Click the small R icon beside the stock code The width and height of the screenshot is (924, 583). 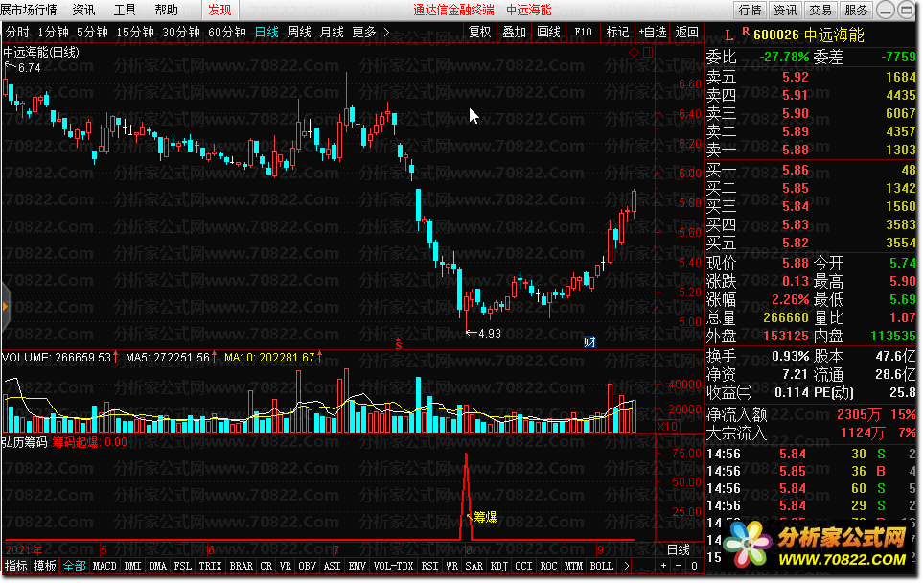point(746,31)
